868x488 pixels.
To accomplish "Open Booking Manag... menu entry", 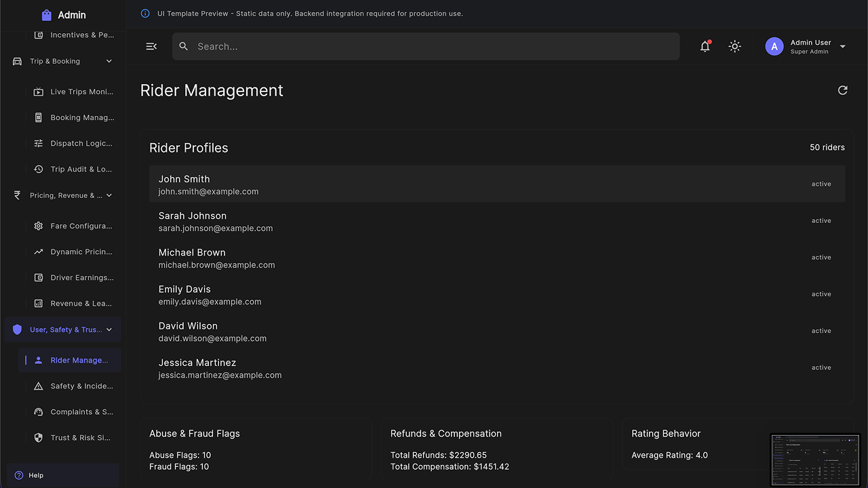I will [x=70, y=117].
